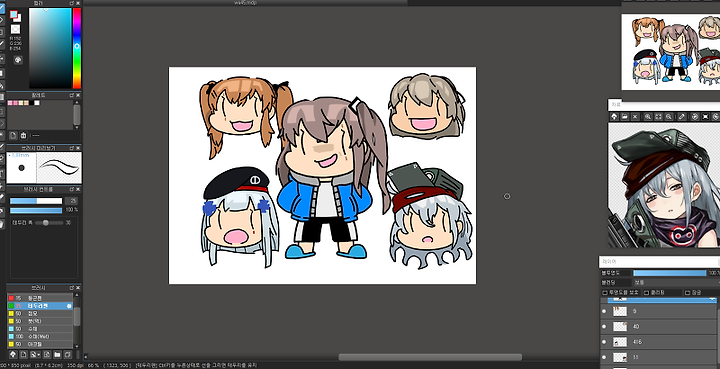Hide layer 40 visibility dot
Image resolution: width=720 pixels, height=369 pixels.
[604, 326]
